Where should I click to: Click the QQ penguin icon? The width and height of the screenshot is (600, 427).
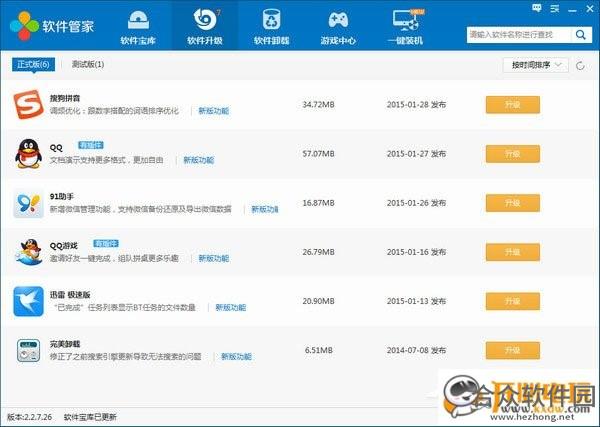click(x=28, y=153)
